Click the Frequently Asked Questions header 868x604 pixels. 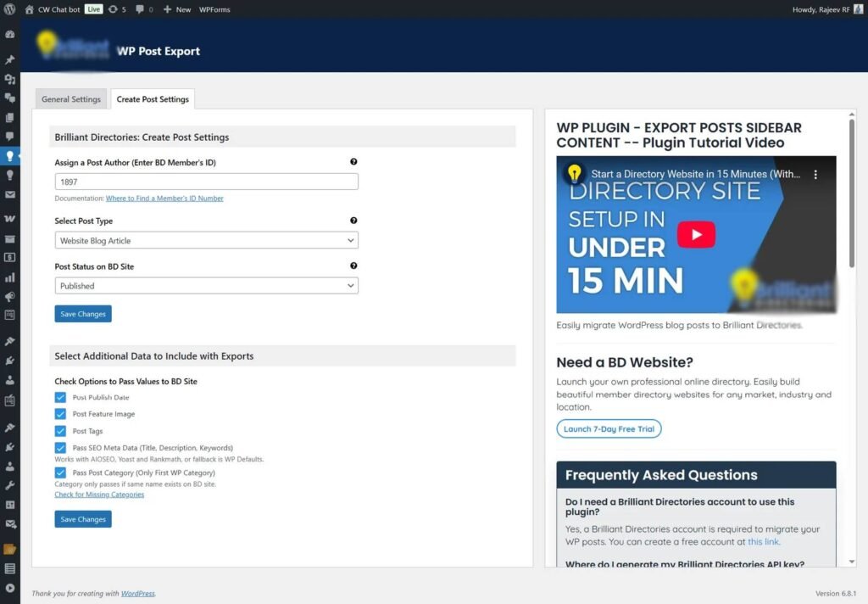[x=697, y=475]
